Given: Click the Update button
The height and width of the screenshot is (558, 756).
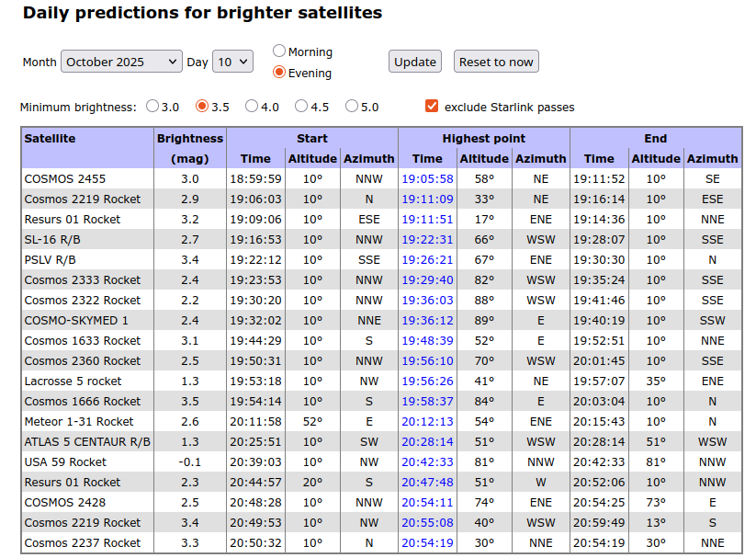Looking at the screenshot, I should pyautogui.click(x=414, y=62).
